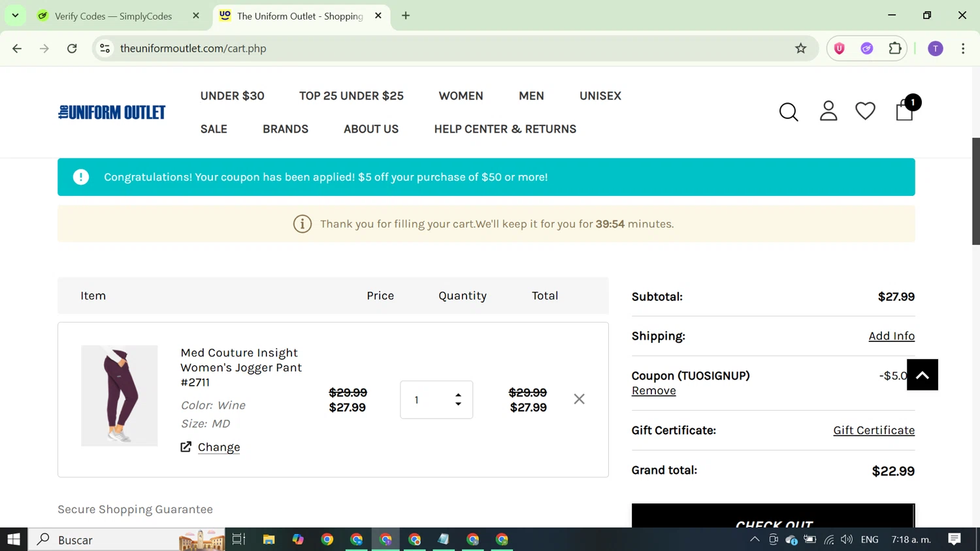Open Task View on the taskbar

click(239, 539)
